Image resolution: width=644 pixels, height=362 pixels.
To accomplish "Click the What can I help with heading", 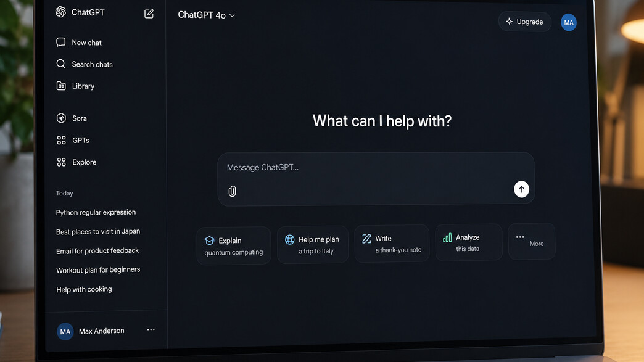I will click(382, 121).
